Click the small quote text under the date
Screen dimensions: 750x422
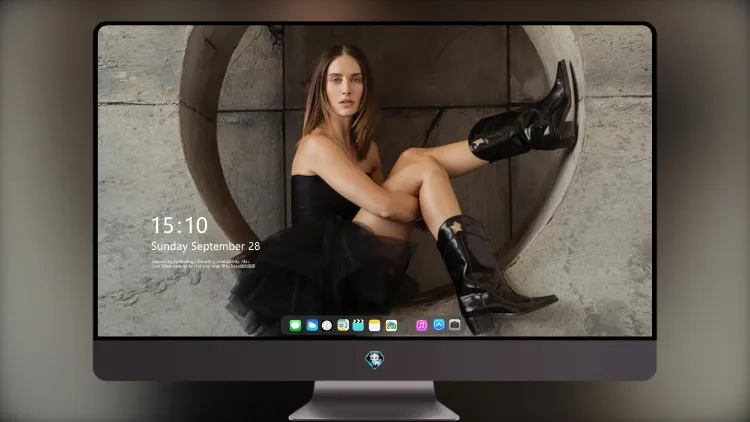click(204, 264)
